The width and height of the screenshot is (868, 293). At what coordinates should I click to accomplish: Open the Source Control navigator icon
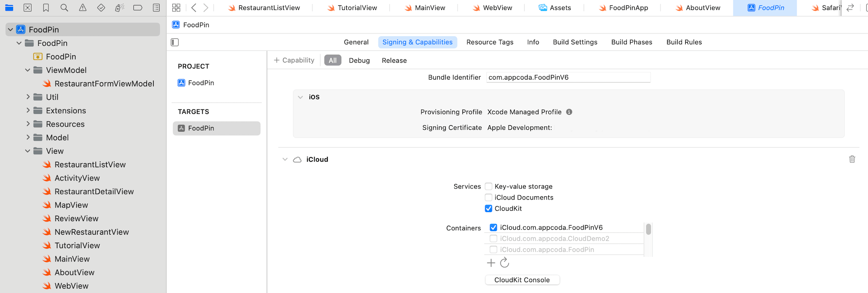pos(28,8)
